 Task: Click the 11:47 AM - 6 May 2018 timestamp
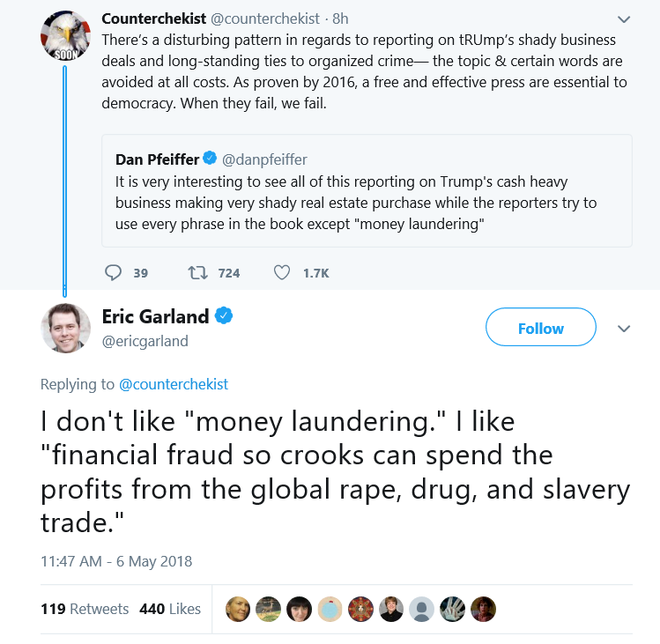coord(116,561)
